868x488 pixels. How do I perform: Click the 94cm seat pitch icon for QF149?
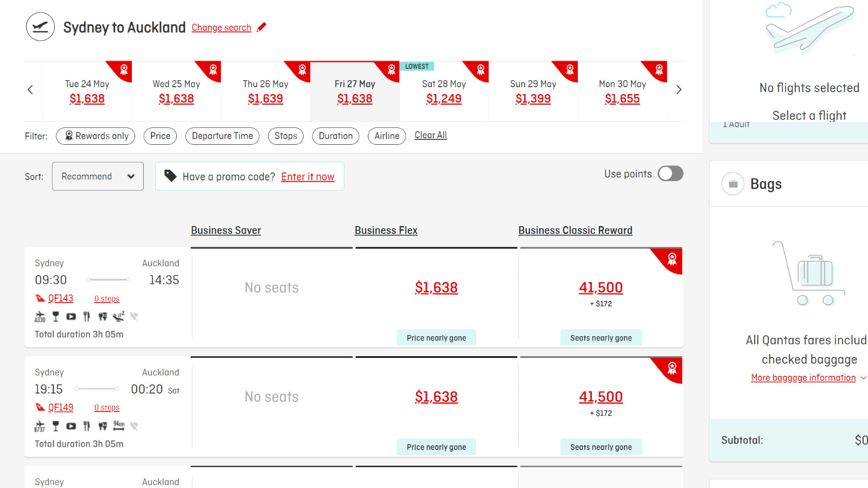119,426
